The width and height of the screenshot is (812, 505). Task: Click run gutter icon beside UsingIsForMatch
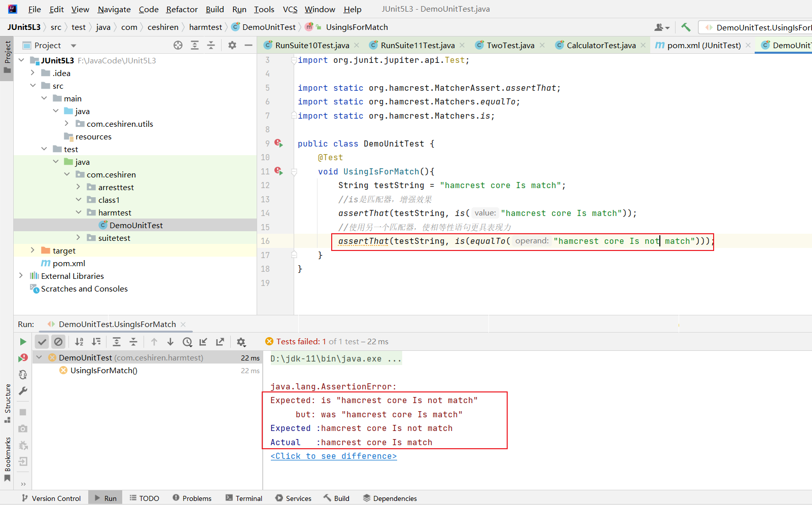[278, 171]
